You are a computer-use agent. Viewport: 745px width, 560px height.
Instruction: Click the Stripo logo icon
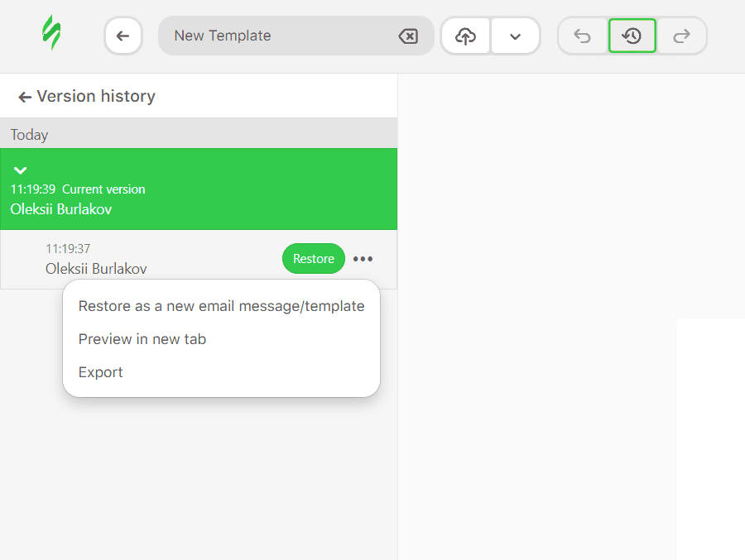tap(53, 36)
